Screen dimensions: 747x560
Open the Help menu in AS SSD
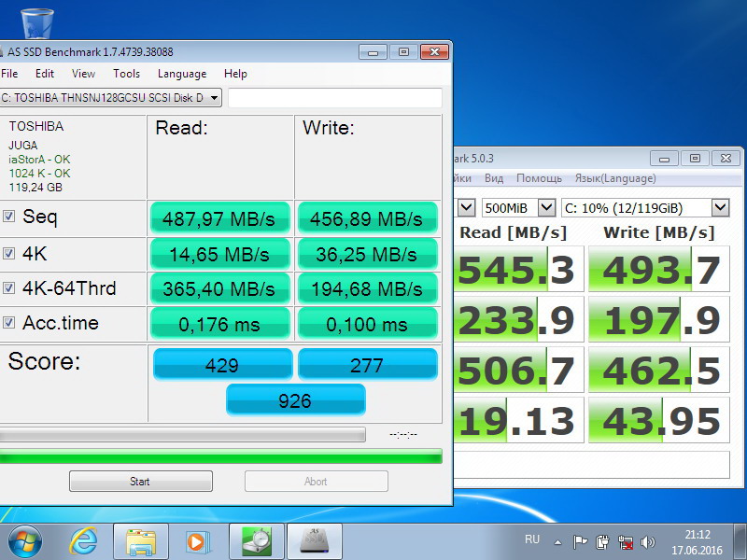(235, 74)
